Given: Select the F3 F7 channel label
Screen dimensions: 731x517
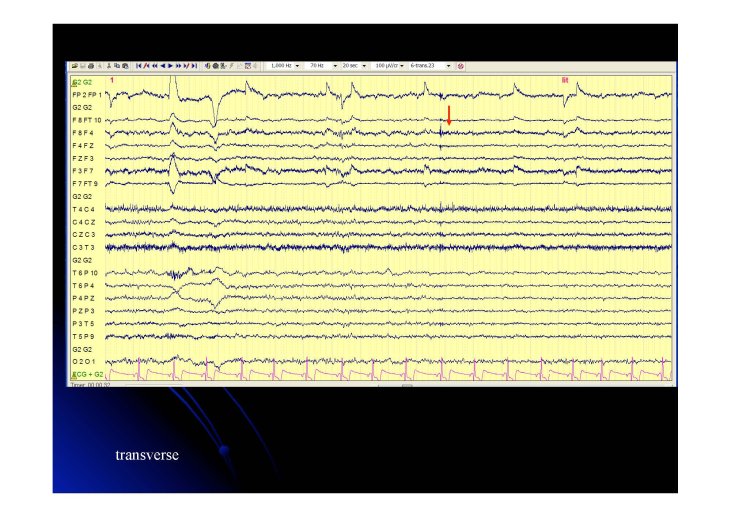Looking at the screenshot, I should tap(83, 171).
